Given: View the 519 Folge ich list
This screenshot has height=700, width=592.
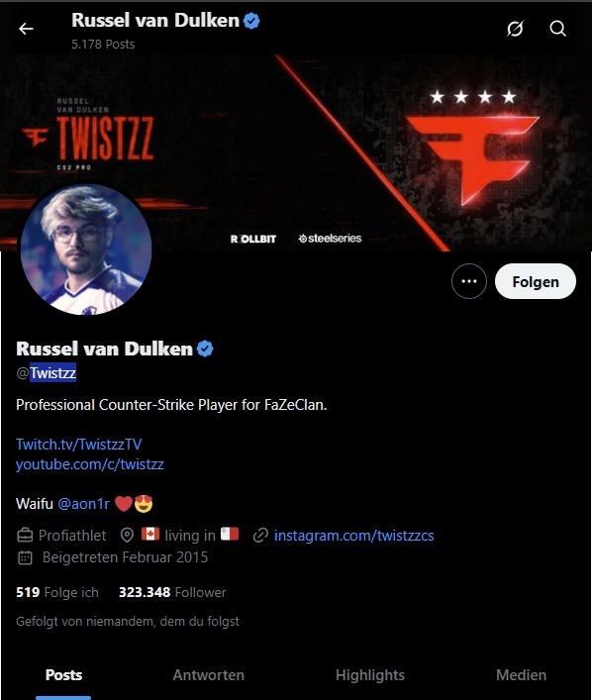Looking at the screenshot, I should coord(57,592).
